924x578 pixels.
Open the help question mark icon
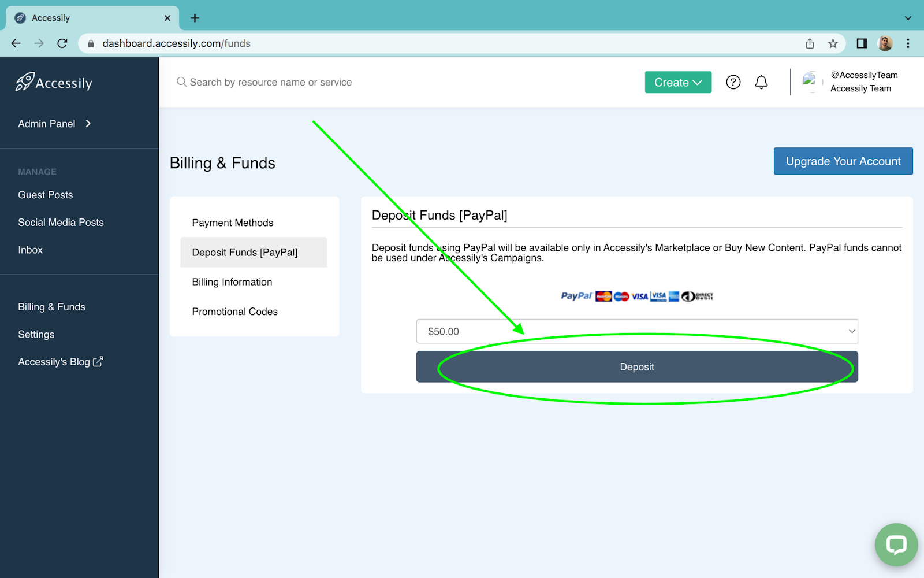pyautogui.click(x=733, y=82)
